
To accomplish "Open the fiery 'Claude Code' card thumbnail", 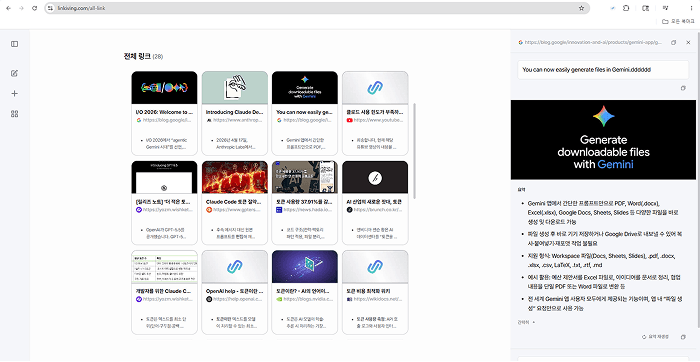I will [235, 177].
